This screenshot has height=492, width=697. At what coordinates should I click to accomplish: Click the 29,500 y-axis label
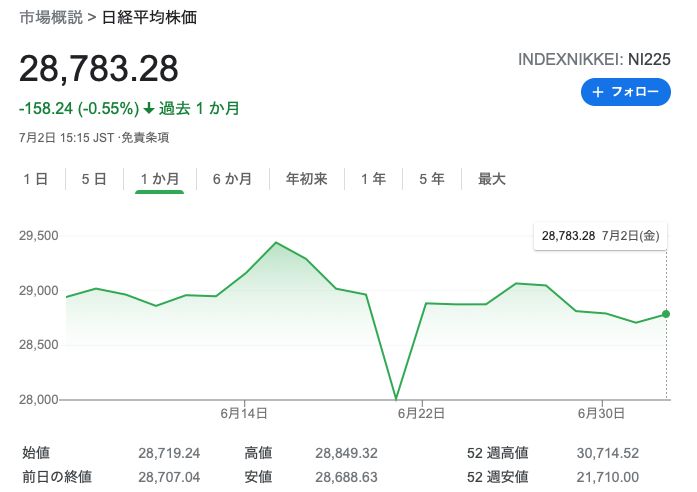click(x=39, y=236)
